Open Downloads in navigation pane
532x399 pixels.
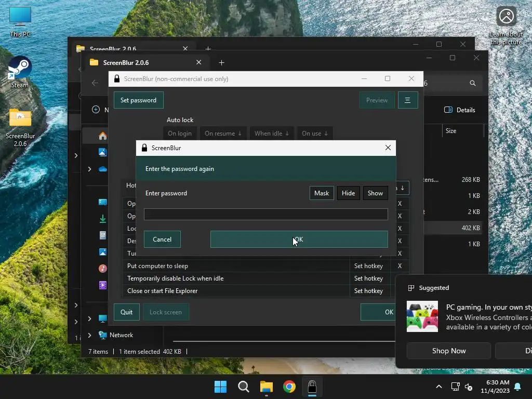102,219
